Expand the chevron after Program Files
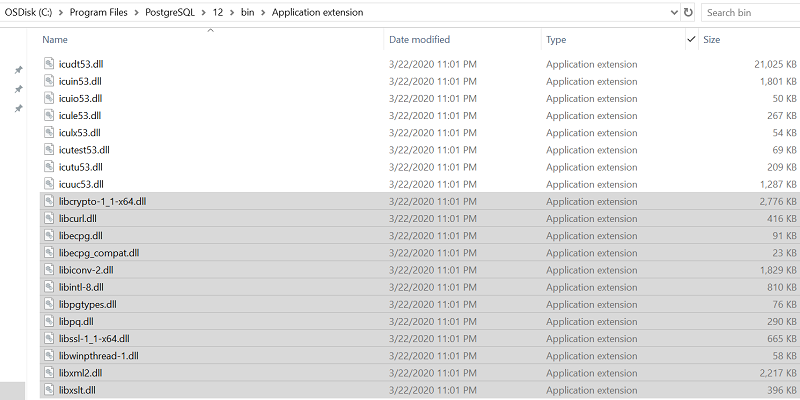The height and width of the screenshot is (400, 800). click(x=137, y=13)
